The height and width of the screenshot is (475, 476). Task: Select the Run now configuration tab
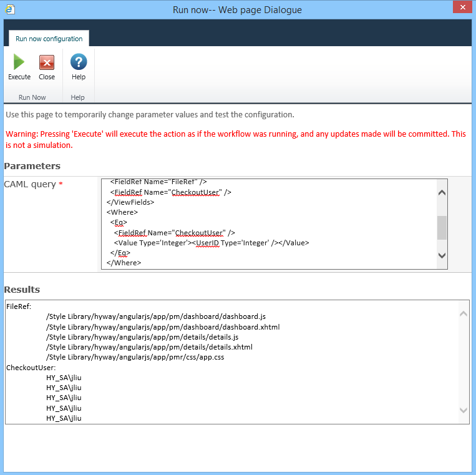pyautogui.click(x=49, y=39)
